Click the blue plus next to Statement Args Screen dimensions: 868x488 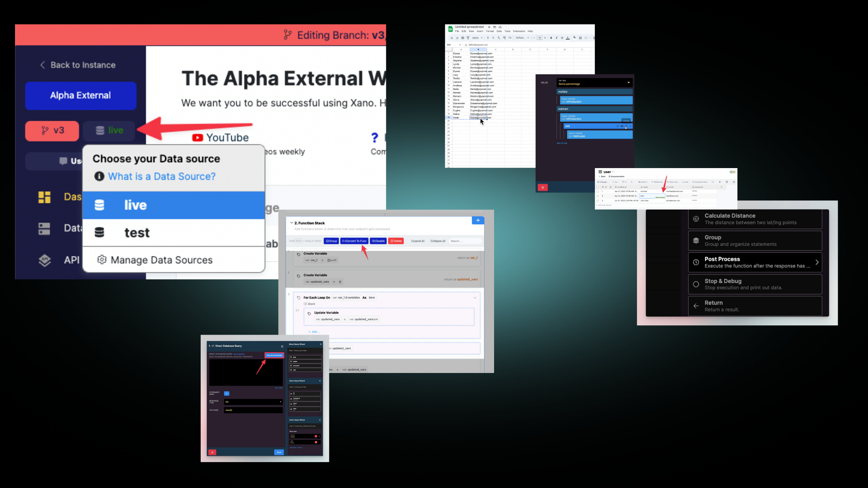[227, 393]
